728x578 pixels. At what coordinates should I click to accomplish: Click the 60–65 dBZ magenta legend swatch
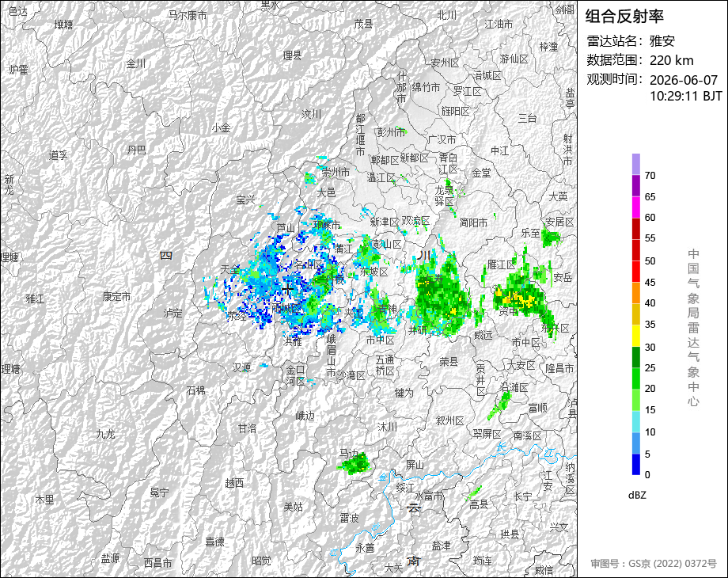pos(635,207)
